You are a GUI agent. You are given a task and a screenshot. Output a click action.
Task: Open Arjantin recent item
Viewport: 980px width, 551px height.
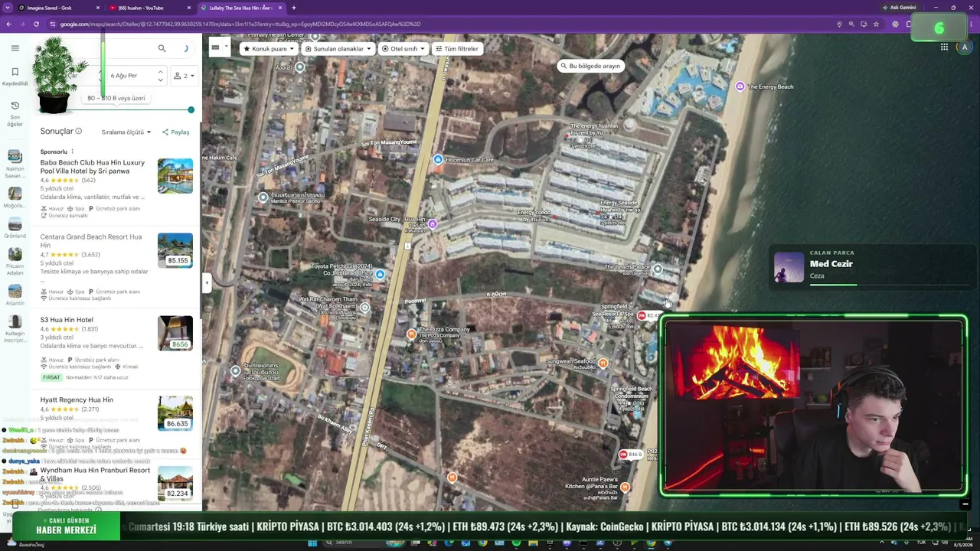[15, 295]
